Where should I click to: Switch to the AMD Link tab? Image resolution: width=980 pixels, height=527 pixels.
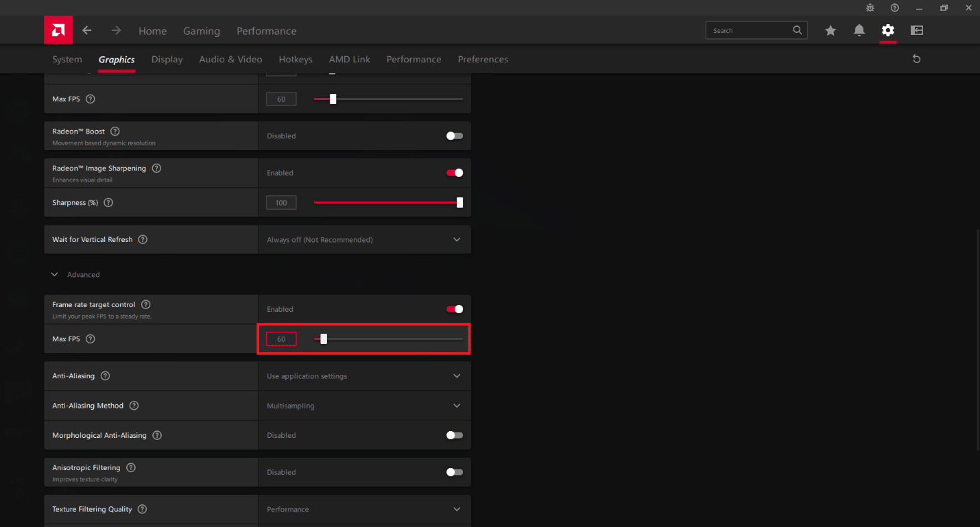350,60
